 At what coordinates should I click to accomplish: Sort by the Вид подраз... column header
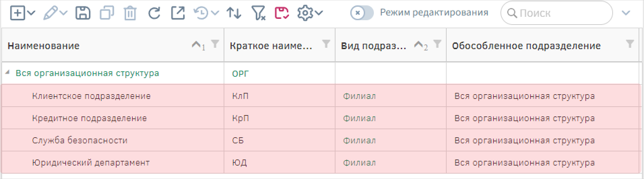coord(374,46)
